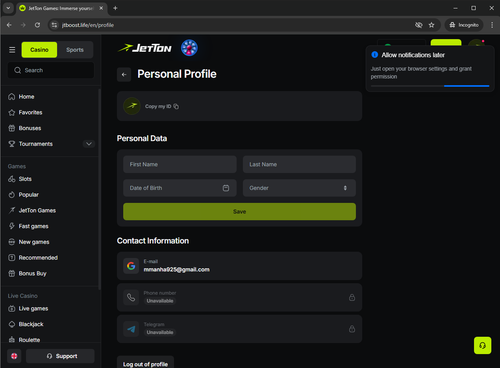Click Log out of profile button
Image resolution: width=500 pixels, height=368 pixels.
(x=145, y=362)
